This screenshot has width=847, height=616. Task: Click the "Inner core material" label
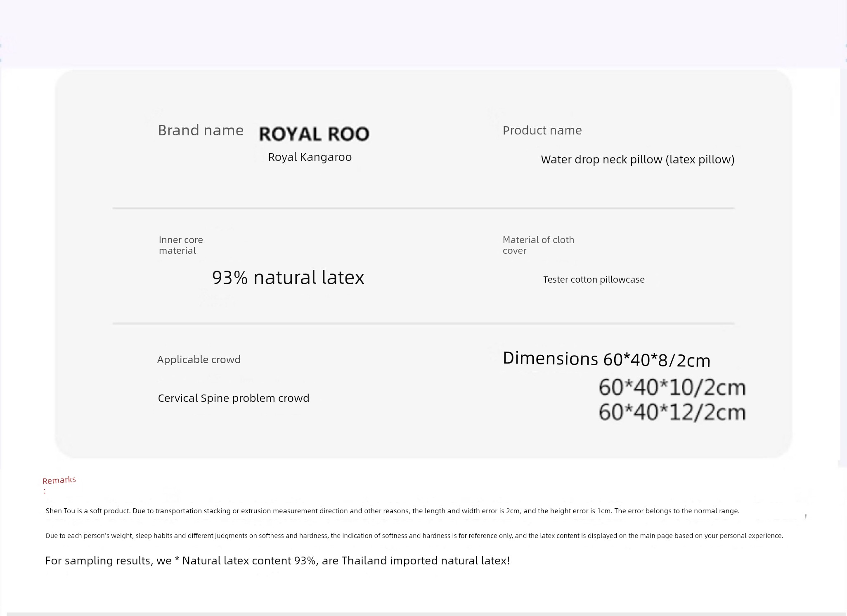(181, 245)
